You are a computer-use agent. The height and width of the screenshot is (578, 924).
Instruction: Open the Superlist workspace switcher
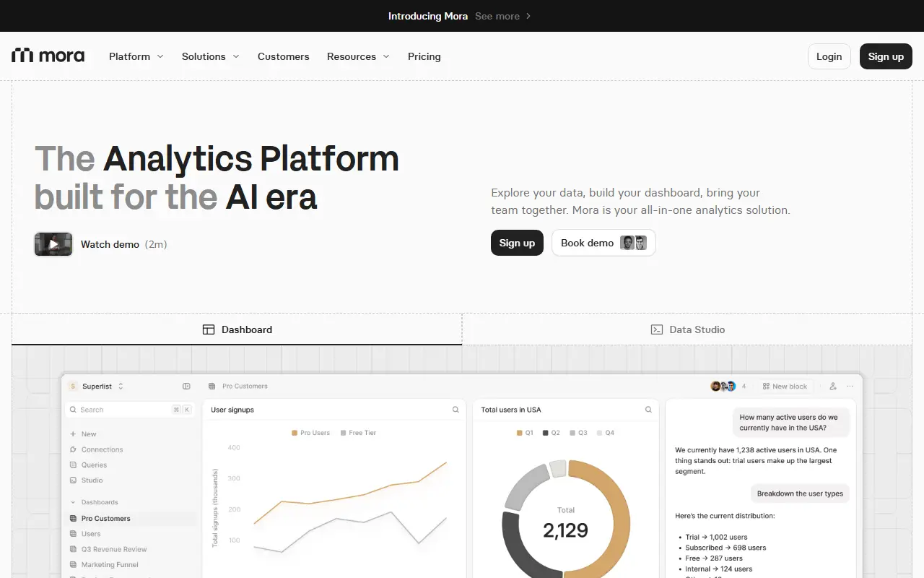96,387
